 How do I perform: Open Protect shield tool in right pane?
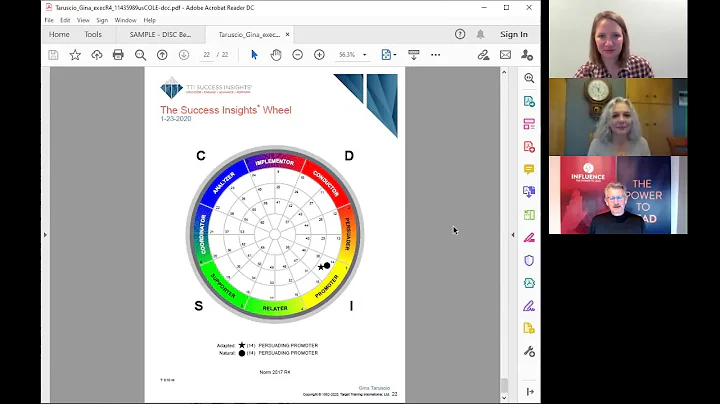tap(529, 260)
